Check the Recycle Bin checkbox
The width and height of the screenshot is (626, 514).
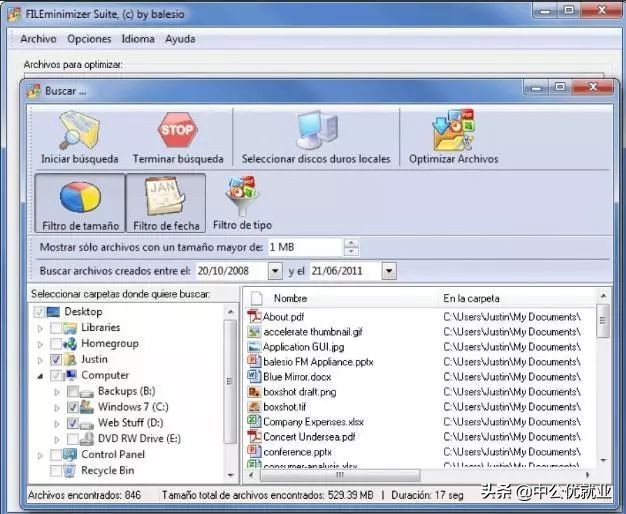tap(56, 470)
